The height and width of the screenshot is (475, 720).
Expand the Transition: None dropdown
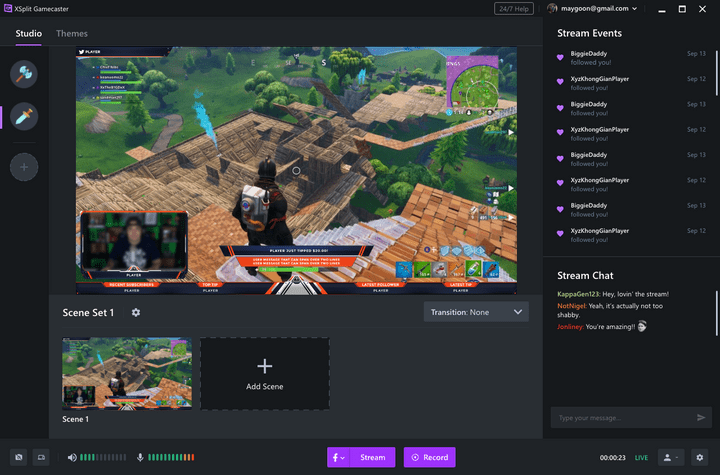(x=476, y=312)
